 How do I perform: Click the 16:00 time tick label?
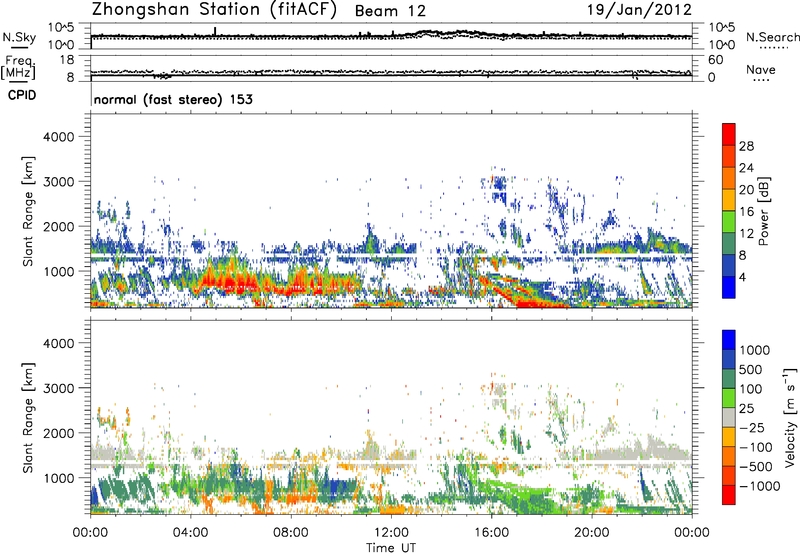[x=491, y=533]
